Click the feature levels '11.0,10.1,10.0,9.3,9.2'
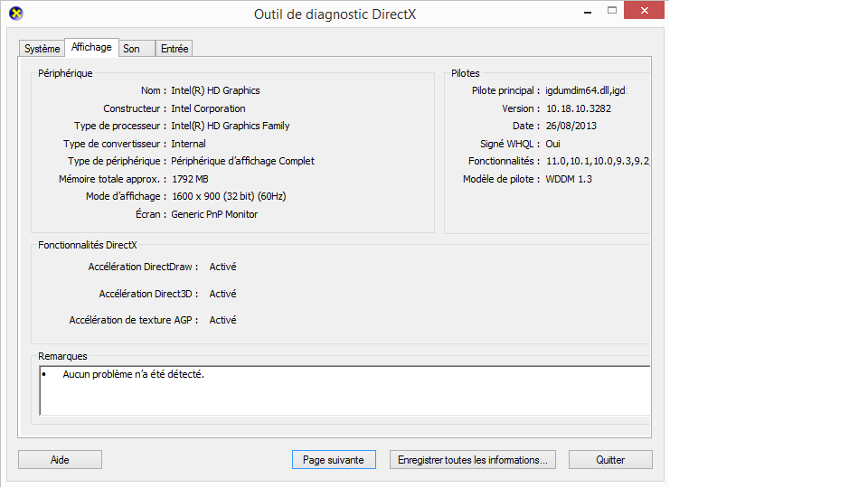868x488 pixels. pos(598,161)
